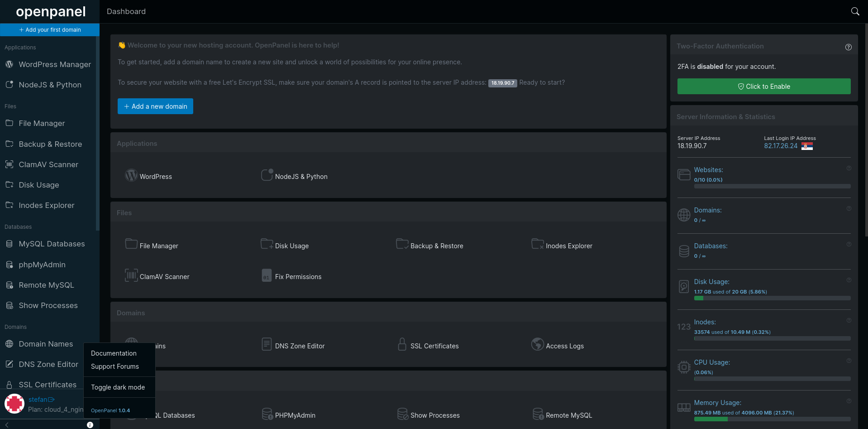Click the page vertical scrollbar
Image resolution: width=868 pixels, height=429 pixels.
[866, 129]
